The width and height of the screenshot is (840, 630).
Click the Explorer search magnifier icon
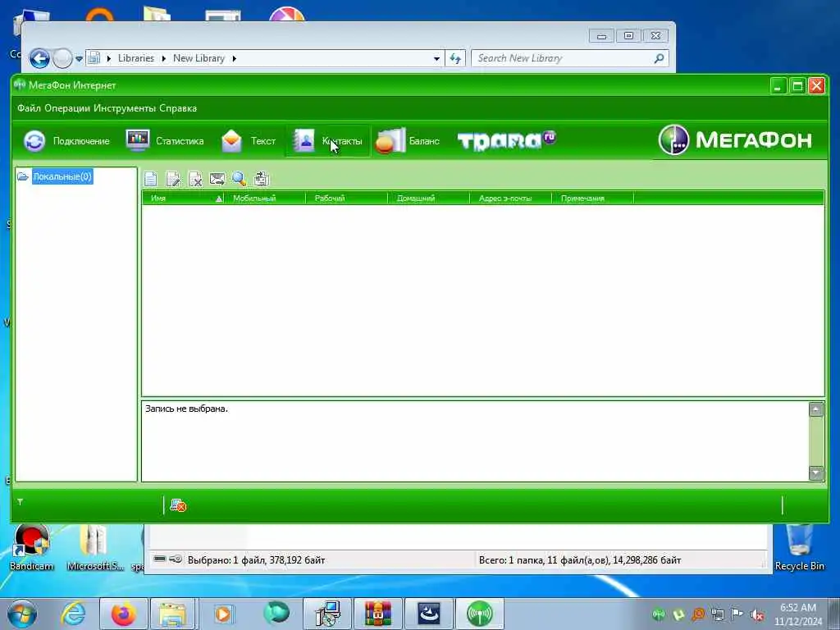tap(660, 58)
